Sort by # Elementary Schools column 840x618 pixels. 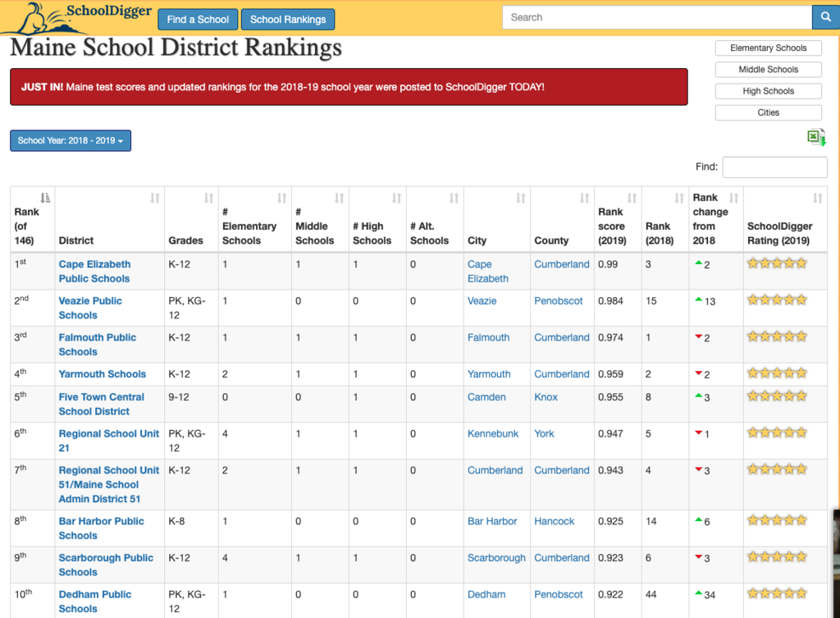coord(281,198)
